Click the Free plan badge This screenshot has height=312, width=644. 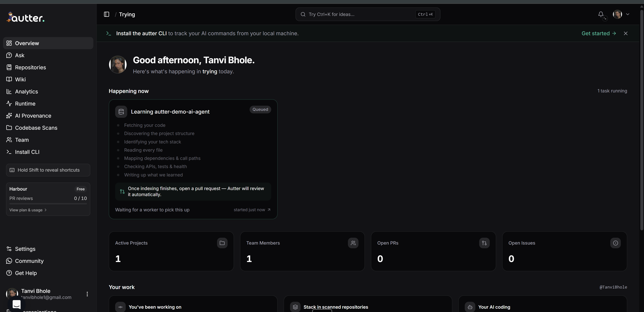click(x=81, y=189)
